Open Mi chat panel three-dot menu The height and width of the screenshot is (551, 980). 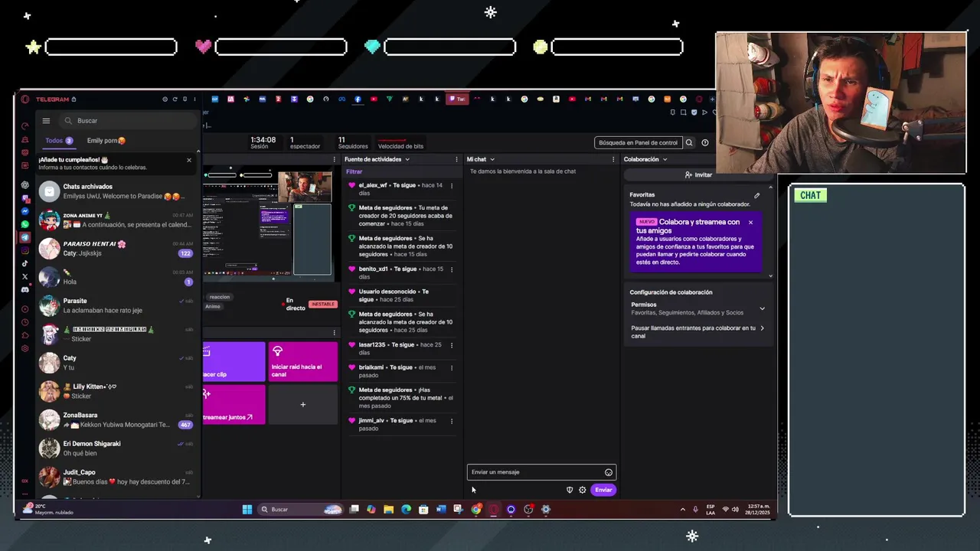point(613,159)
